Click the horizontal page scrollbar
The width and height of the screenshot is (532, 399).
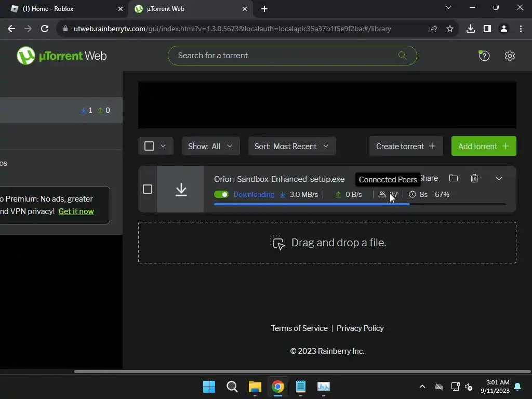[302, 371]
